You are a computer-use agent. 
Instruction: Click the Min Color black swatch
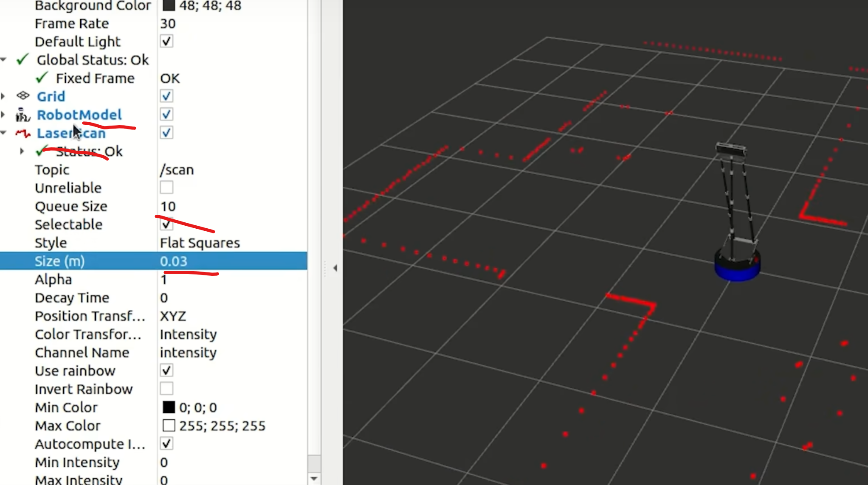[x=169, y=407]
